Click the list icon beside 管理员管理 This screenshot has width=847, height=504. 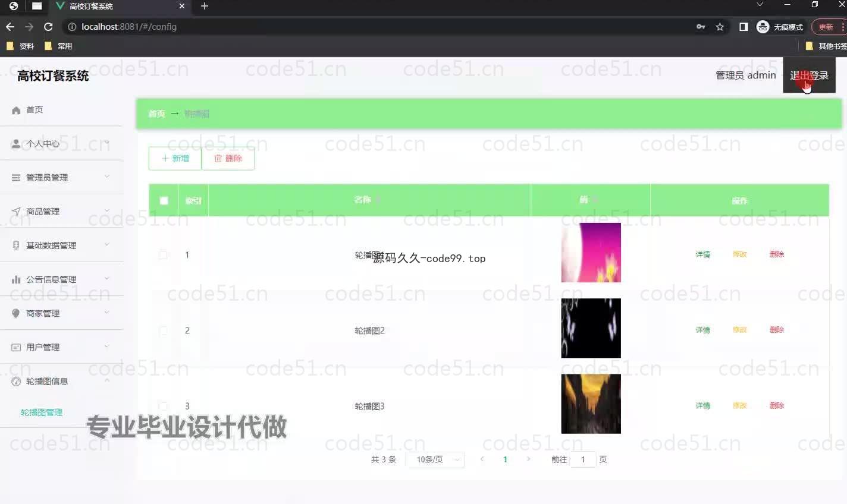coord(16,178)
